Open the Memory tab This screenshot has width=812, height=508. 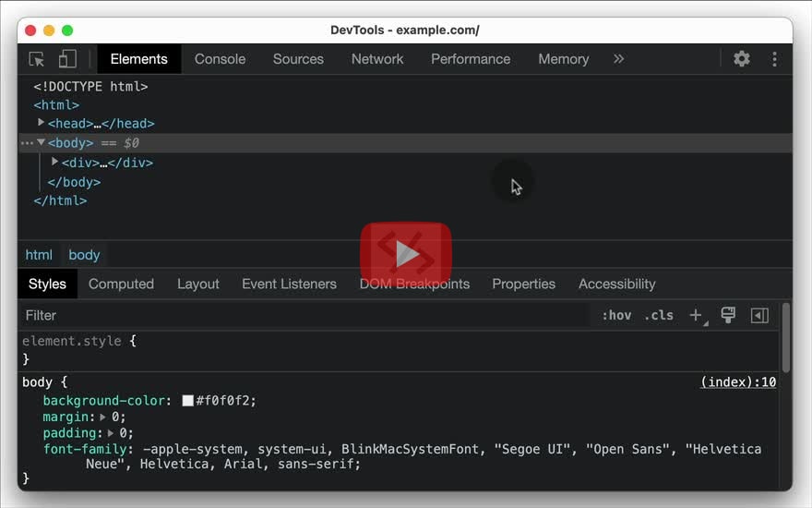[x=564, y=59]
